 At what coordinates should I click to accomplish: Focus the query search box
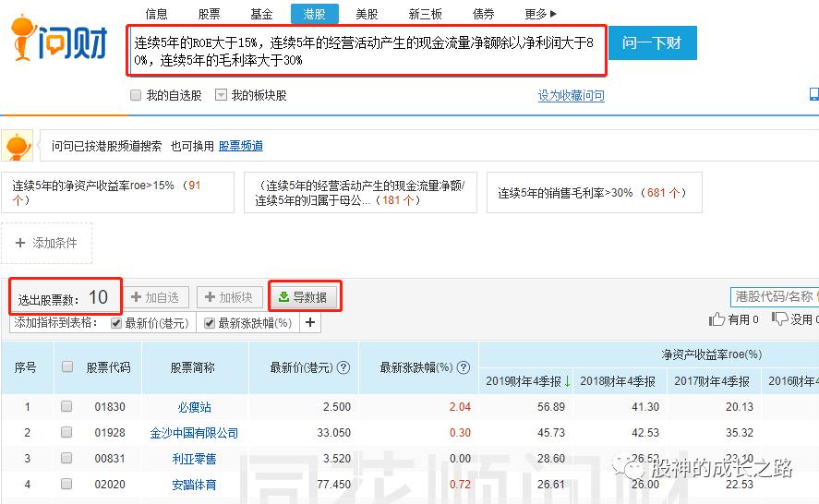coord(366,51)
